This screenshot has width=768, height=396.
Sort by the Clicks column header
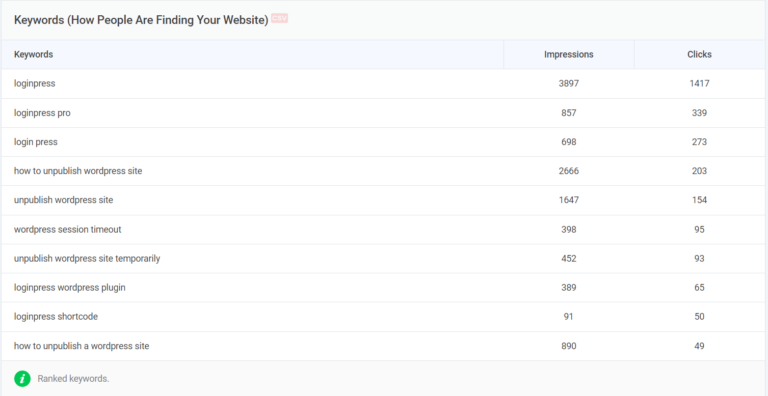click(699, 54)
